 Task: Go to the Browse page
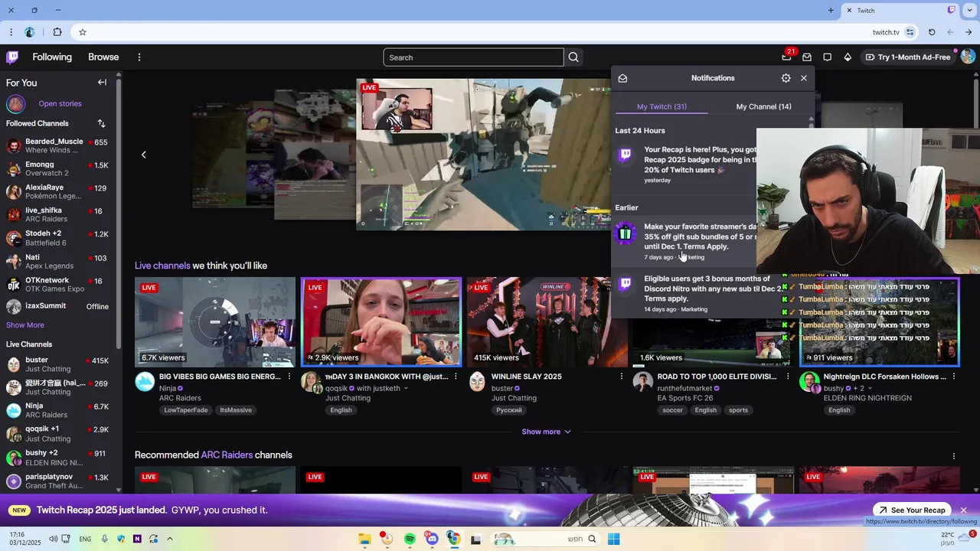103,57
